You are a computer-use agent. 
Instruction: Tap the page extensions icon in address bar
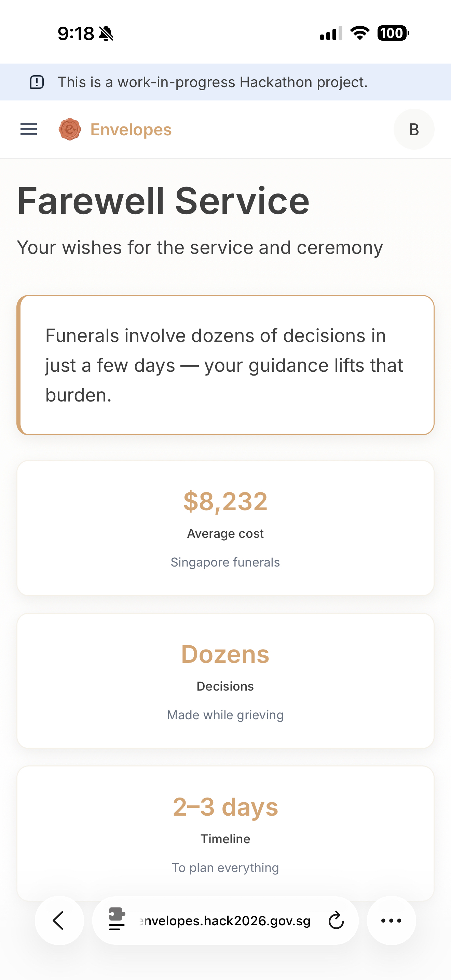click(x=117, y=919)
